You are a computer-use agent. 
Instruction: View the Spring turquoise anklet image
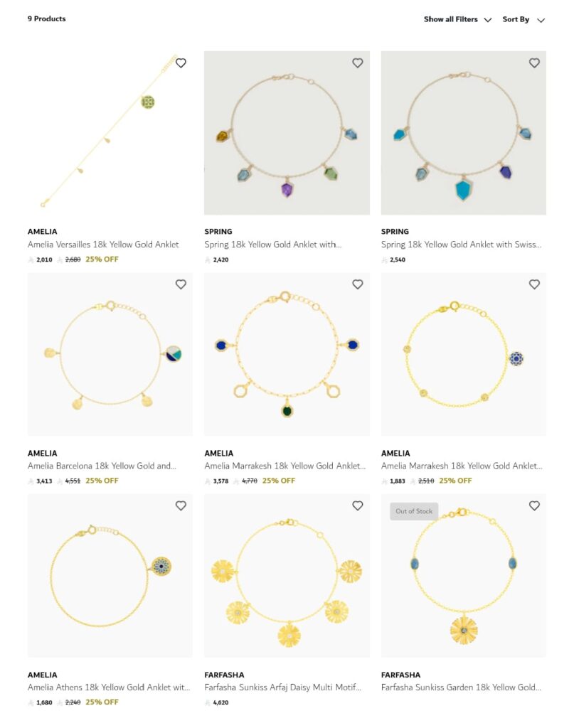pyautogui.click(x=464, y=133)
